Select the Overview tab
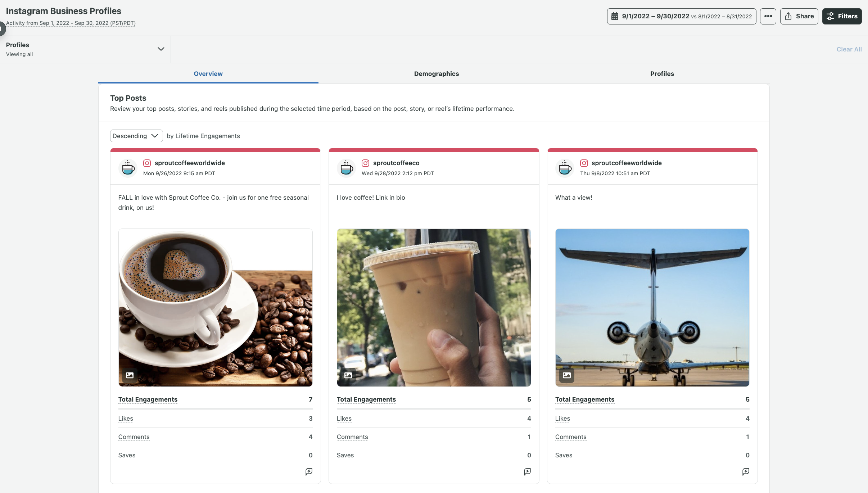 click(208, 74)
